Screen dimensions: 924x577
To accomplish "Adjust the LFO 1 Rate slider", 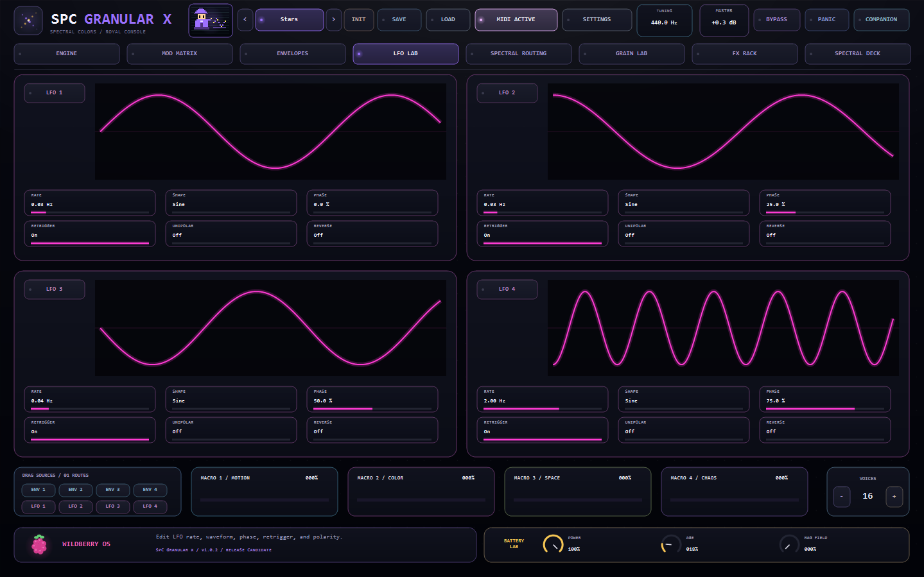I will [90, 203].
